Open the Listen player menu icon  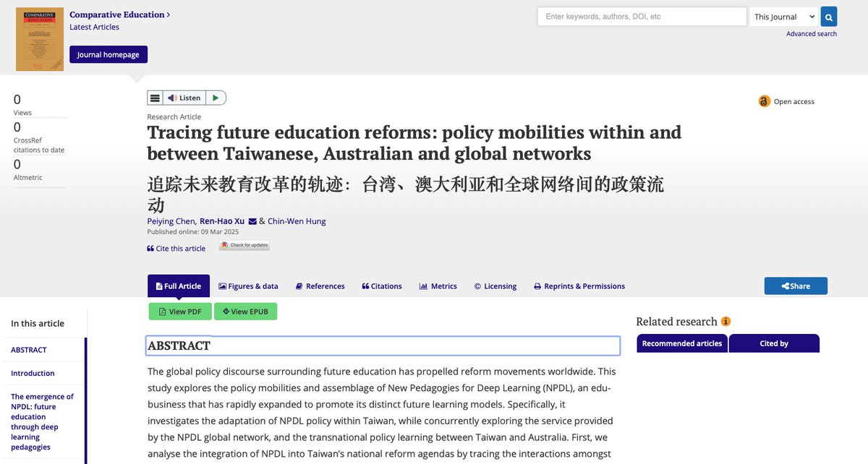click(155, 98)
